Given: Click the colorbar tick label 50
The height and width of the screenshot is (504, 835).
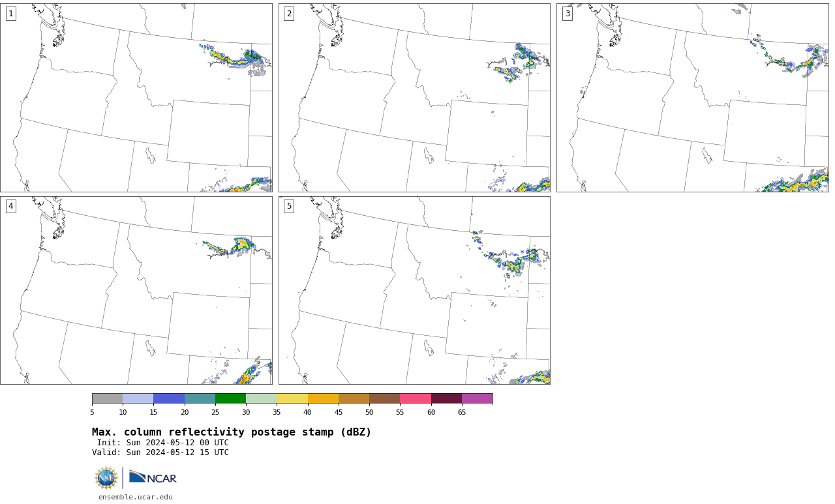Looking at the screenshot, I should click(369, 412).
